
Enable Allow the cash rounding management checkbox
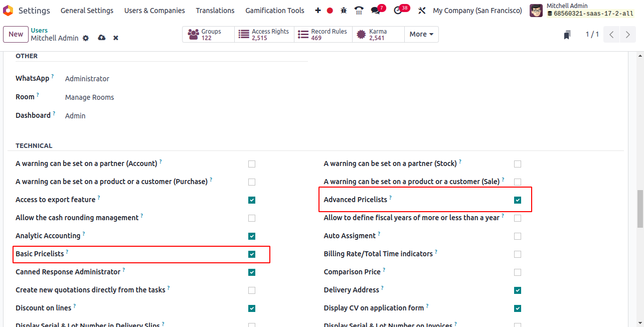coord(252,218)
